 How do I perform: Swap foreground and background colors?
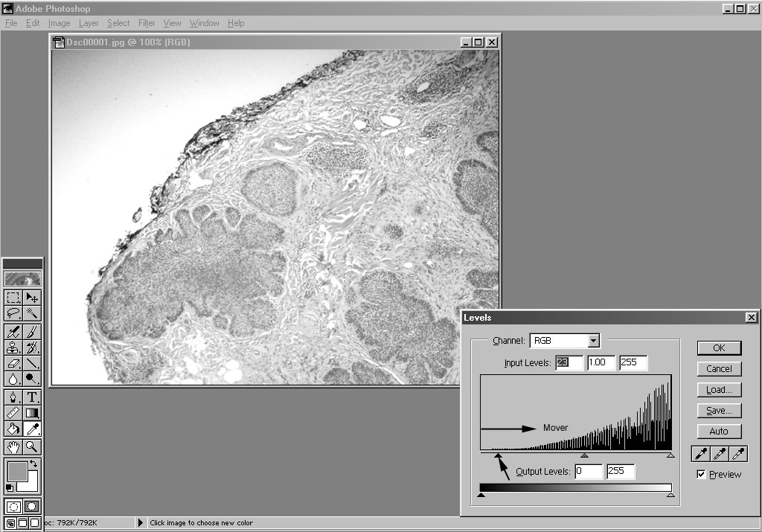[x=33, y=464]
